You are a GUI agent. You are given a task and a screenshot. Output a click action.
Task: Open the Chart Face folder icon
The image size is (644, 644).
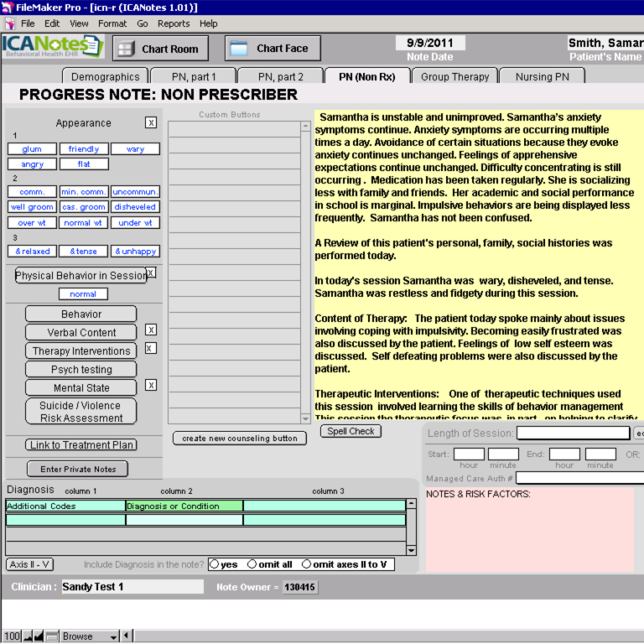239,49
